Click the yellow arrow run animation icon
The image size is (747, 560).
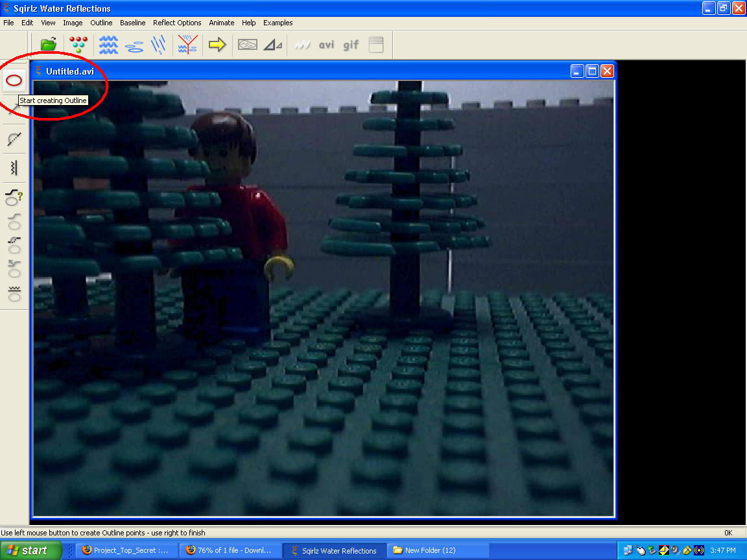(217, 45)
